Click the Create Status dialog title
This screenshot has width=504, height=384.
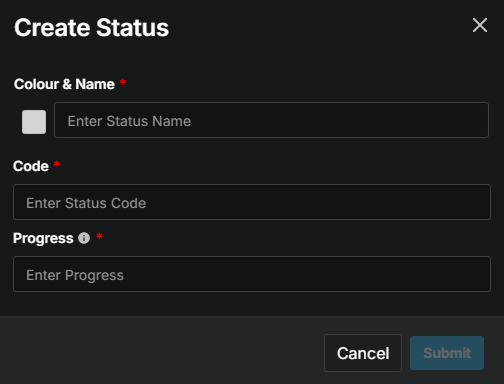click(x=91, y=27)
